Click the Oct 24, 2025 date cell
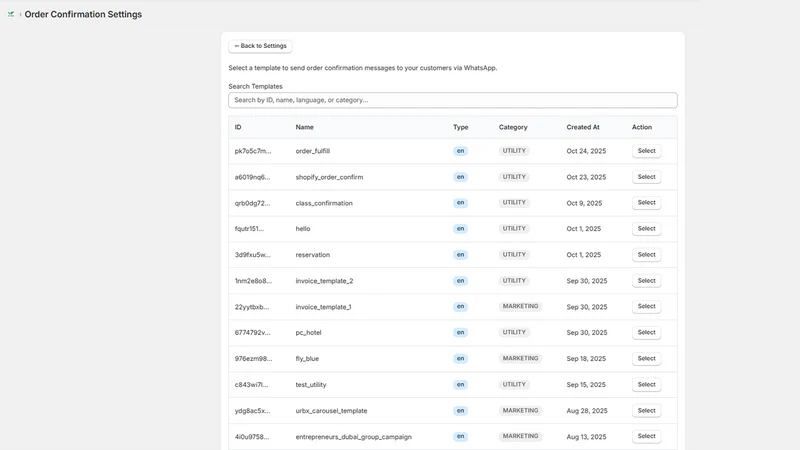 (586, 151)
